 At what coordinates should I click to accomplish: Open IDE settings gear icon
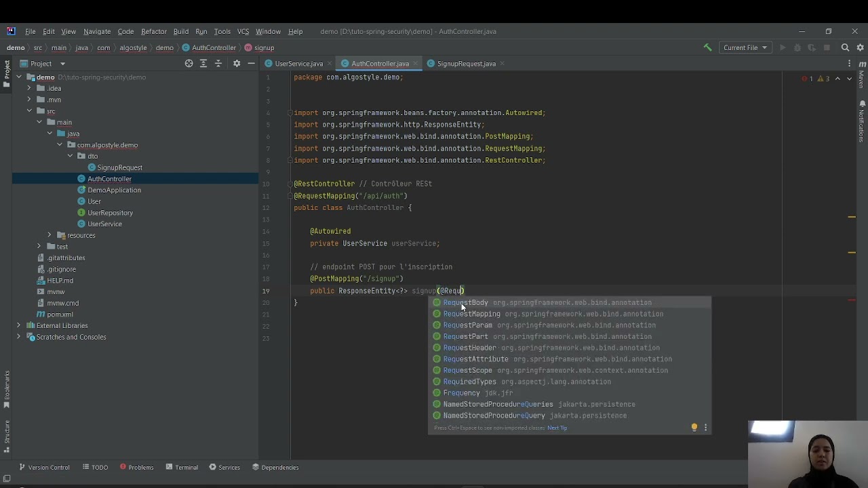[x=860, y=47]
